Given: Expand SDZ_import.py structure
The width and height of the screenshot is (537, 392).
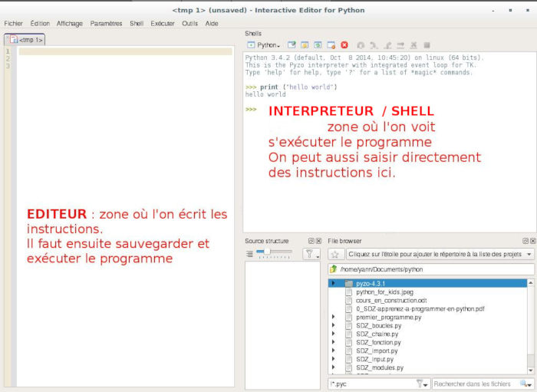Looking at the screenshot, I should 333,351.
